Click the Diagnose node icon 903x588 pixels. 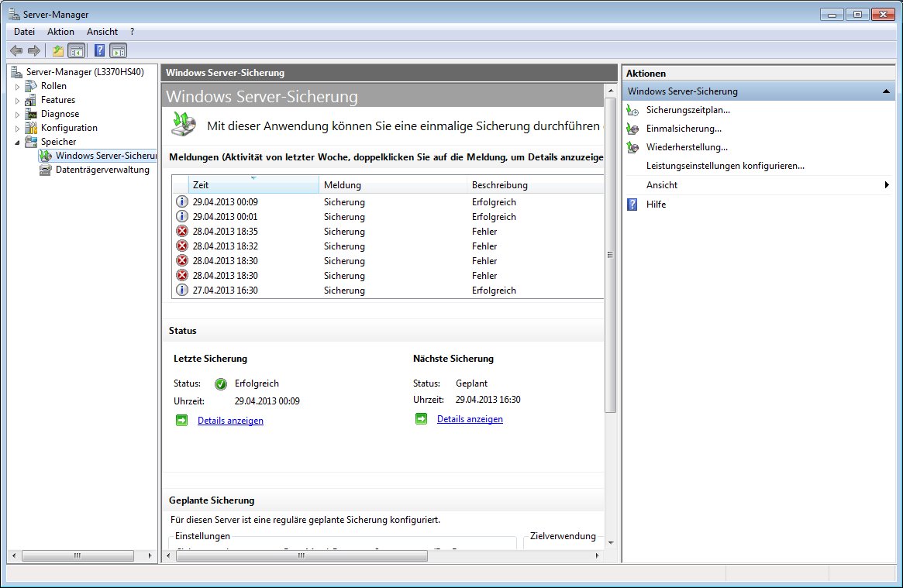point(31,114)
